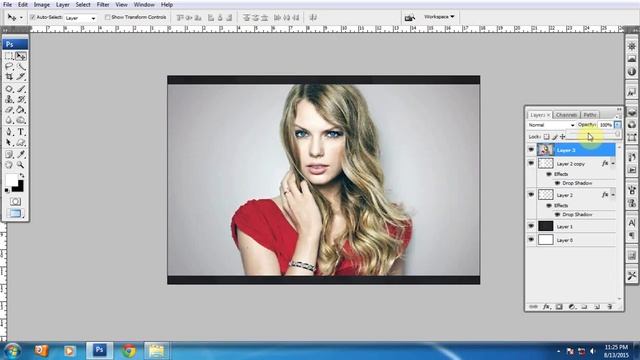The height and width of the screenshot is (360, 640).
Task: Toggle lock position icon
Action: pyautogui.click(x=562, y=137)
